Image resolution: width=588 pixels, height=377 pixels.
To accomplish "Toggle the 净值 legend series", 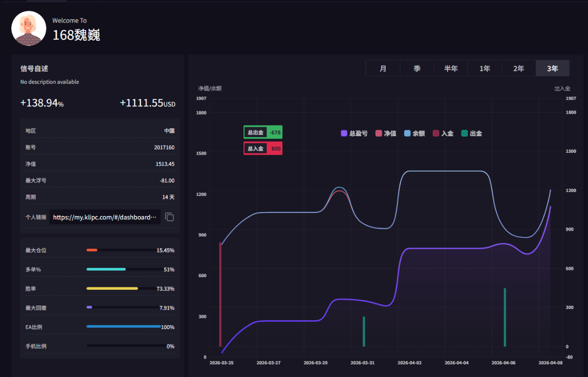I will tap(385, 133).
